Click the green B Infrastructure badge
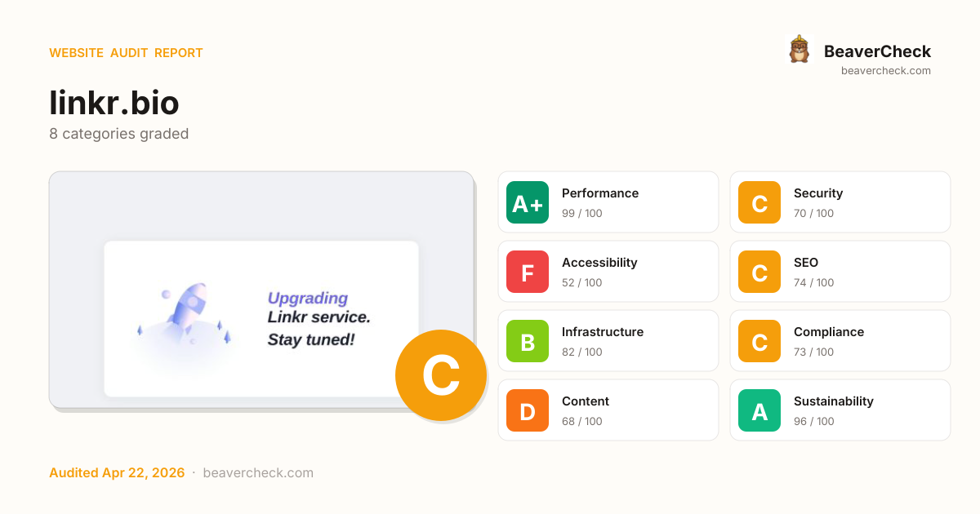 528,341
